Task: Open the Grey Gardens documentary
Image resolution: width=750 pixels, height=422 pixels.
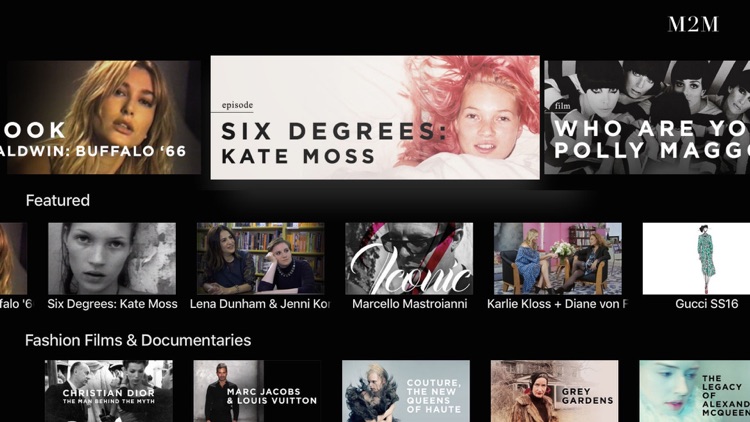Action: 555,391
